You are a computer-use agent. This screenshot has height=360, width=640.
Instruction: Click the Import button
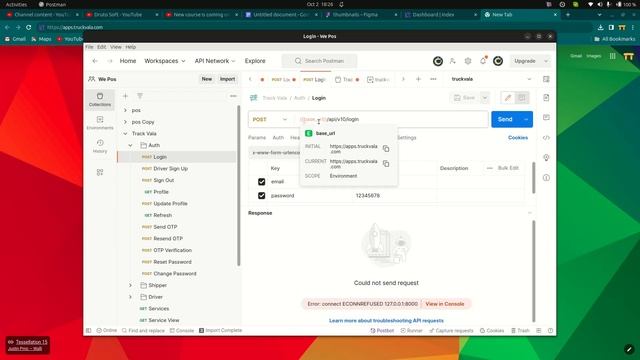(x=227, y=79)
